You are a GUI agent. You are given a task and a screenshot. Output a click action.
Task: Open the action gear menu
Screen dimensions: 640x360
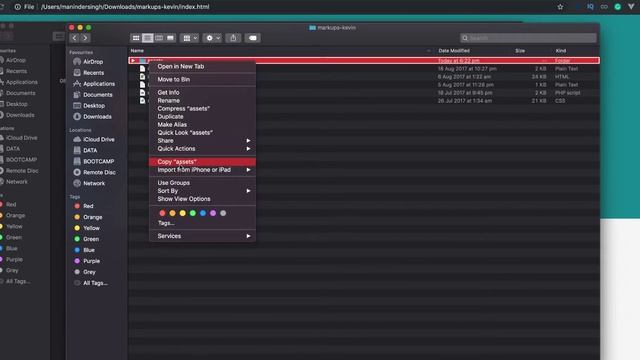tap(212, 38)
